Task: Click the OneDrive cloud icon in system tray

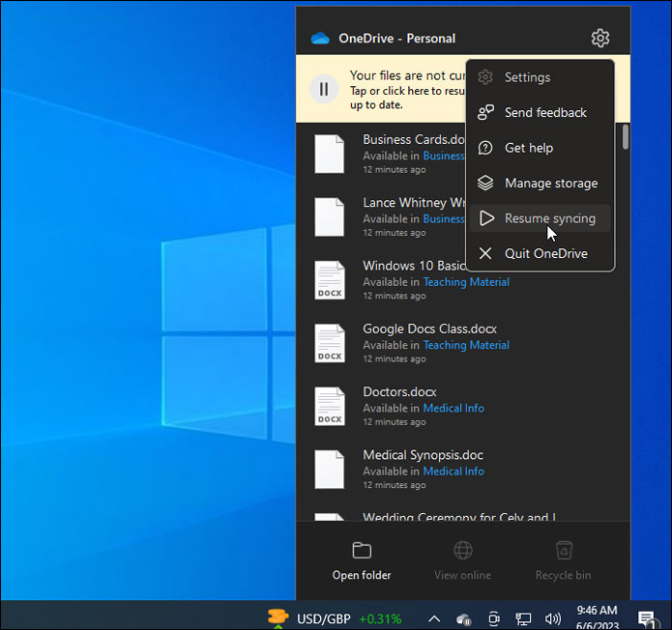Action: click(x=464, y=618)
